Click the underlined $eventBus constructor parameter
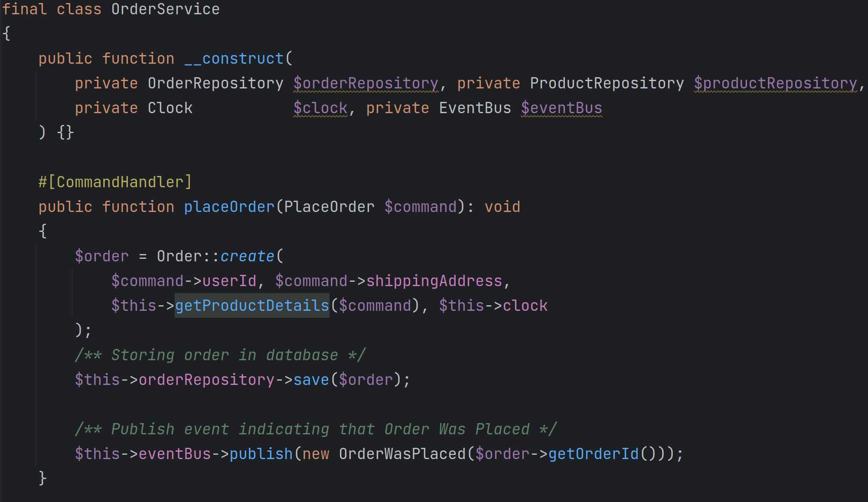The width and height of the screenshot is (868, 502). click(x=561, y=108)
